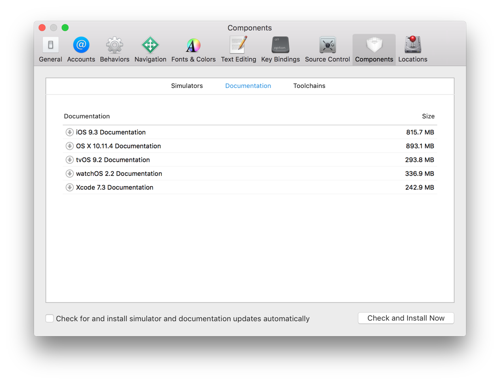This screenshot has height=385, width=500.
Task: Select the Xcode 7.3 Documentation text
Action: tap(114, 187)
